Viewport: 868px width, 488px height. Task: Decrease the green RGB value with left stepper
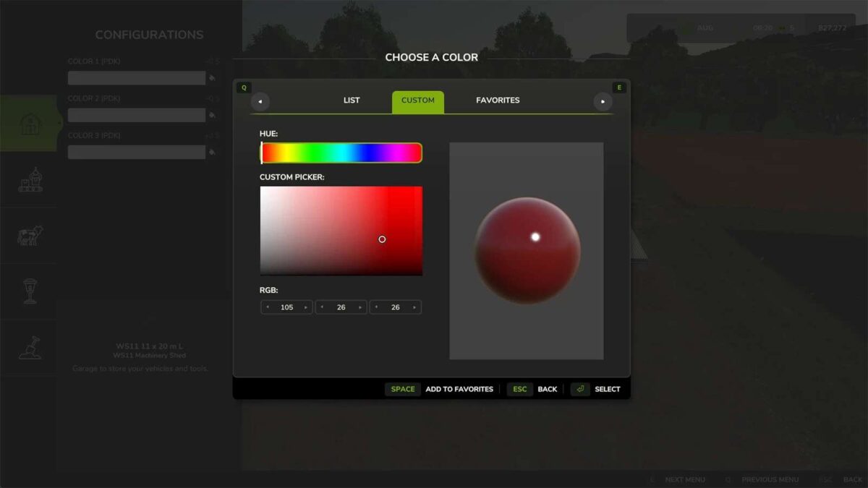320,307
